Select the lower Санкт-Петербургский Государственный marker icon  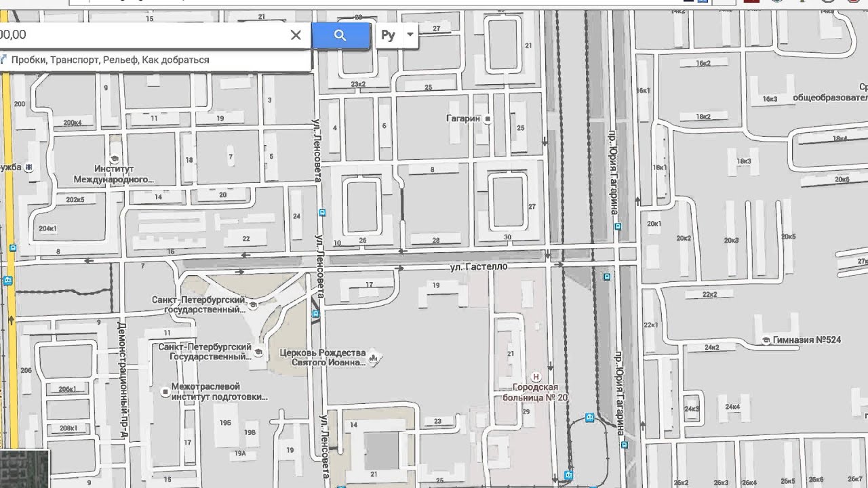(x=258, y=351)
